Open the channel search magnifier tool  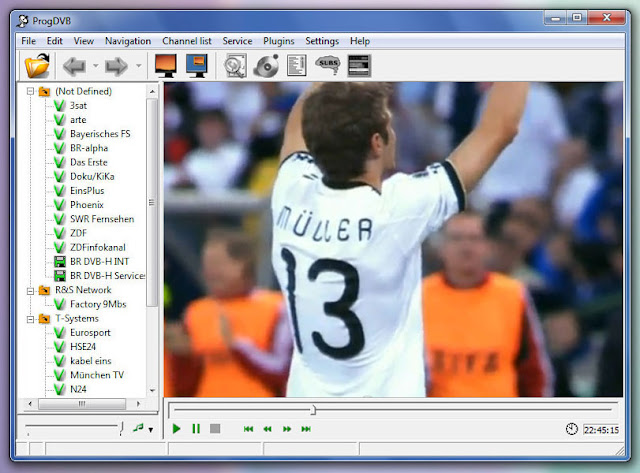click(236, 65)
